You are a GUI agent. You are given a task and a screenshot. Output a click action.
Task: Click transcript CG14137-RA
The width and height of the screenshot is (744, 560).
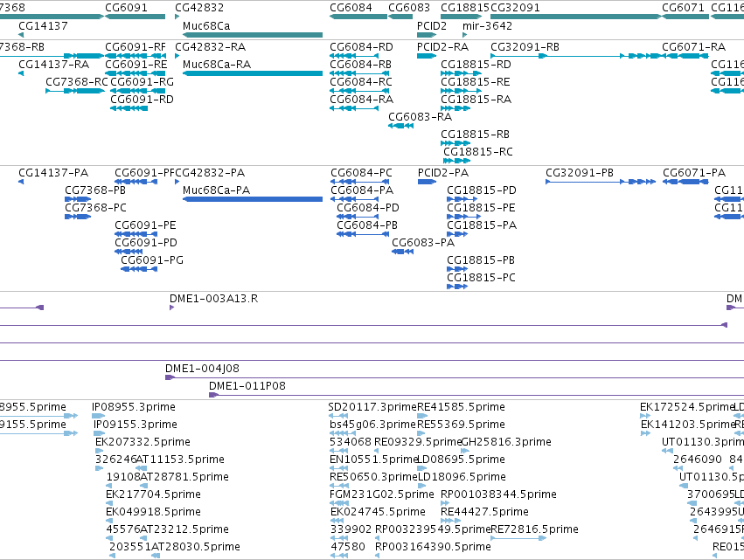(53, 65)
